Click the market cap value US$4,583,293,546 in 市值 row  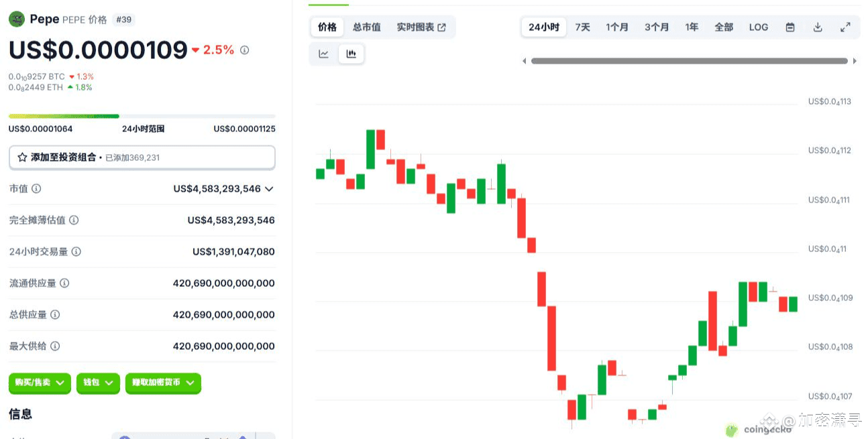click(x=217, y=189)
